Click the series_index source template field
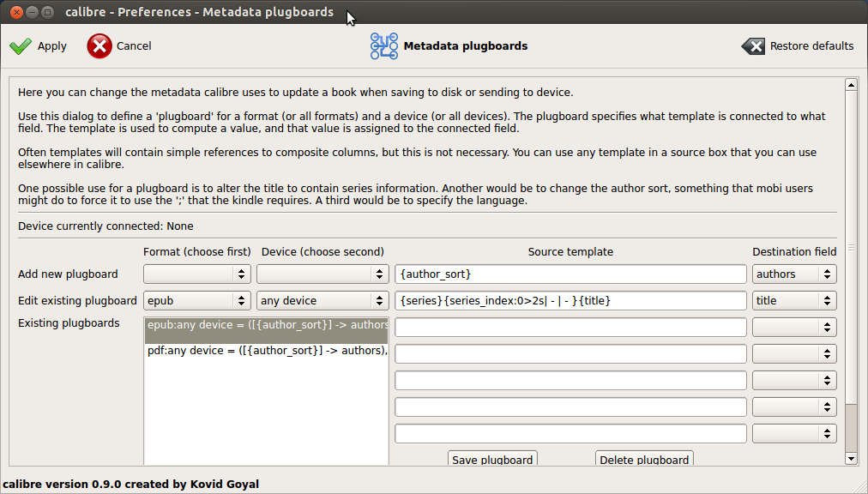The width and height of the screenshot is (868, 494). pos(570,301)
